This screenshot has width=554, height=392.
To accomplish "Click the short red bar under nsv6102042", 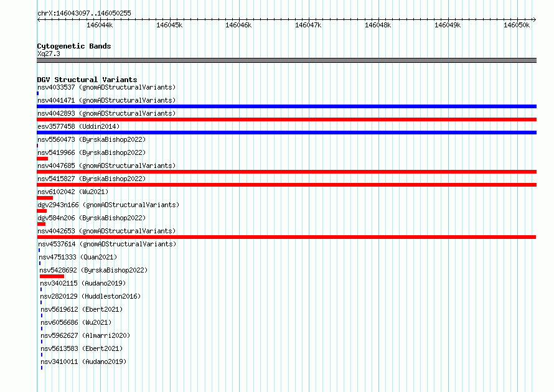I will coord(45,198).
